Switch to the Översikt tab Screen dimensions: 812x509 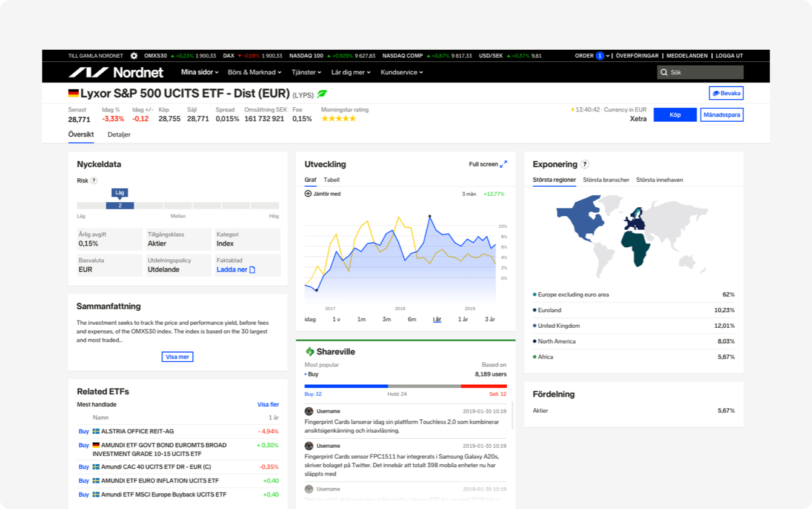81,135
